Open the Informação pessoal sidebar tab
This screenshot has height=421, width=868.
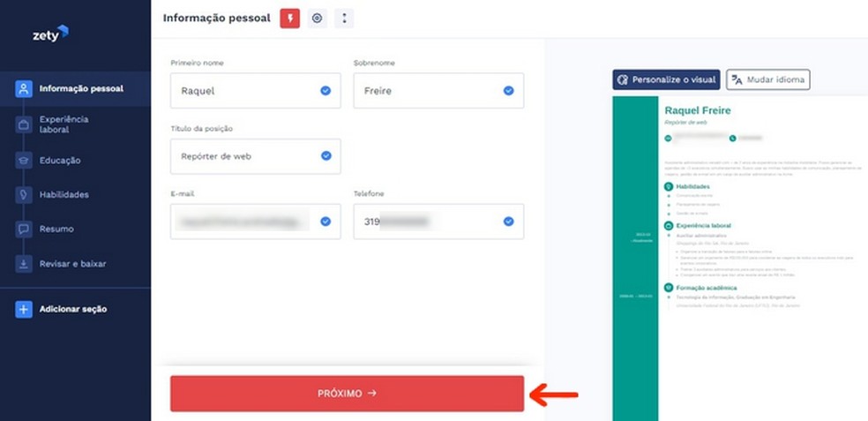(80, 88)
